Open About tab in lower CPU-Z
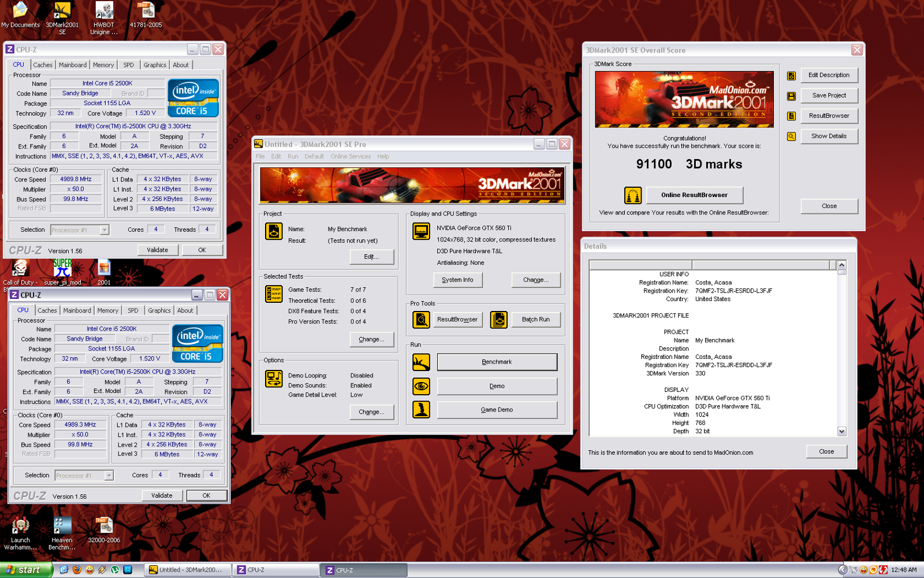The image size is (924, 578). click(x=185, y=310)
